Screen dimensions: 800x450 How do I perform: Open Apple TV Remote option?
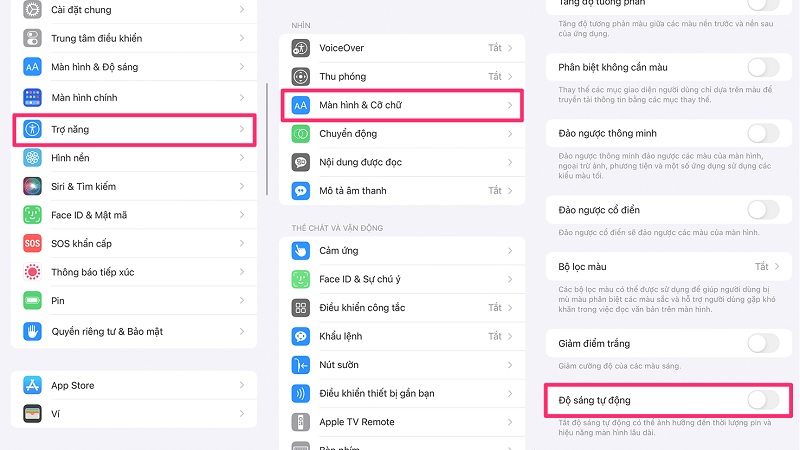(x=402, y=422)
